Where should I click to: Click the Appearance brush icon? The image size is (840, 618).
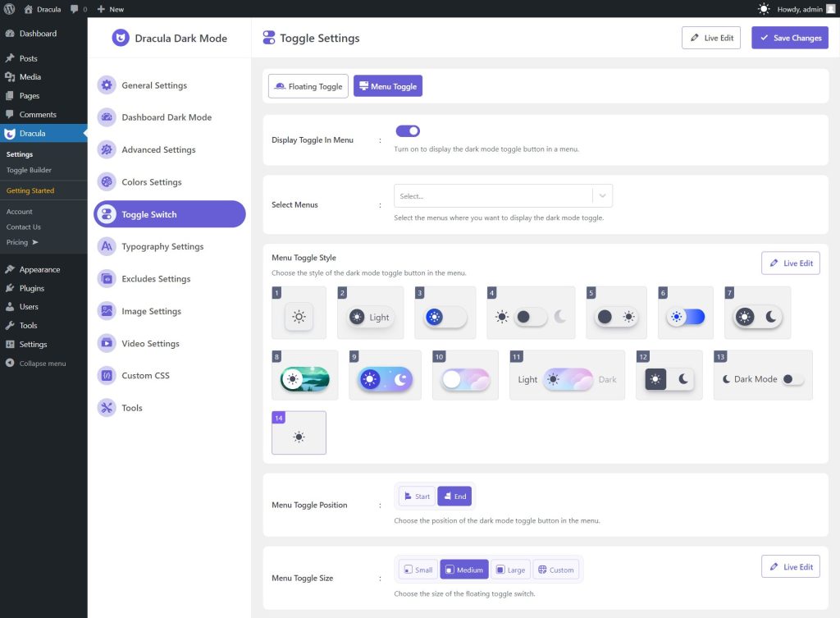click(x=10, y=269)
